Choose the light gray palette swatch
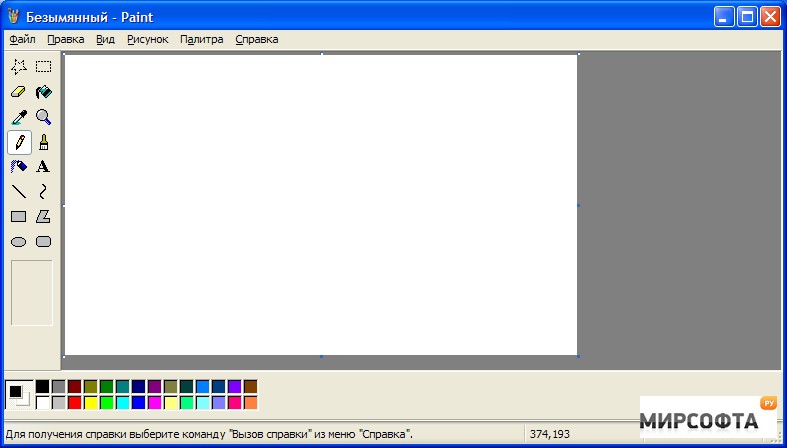787x448 pixels. (59, 403)
